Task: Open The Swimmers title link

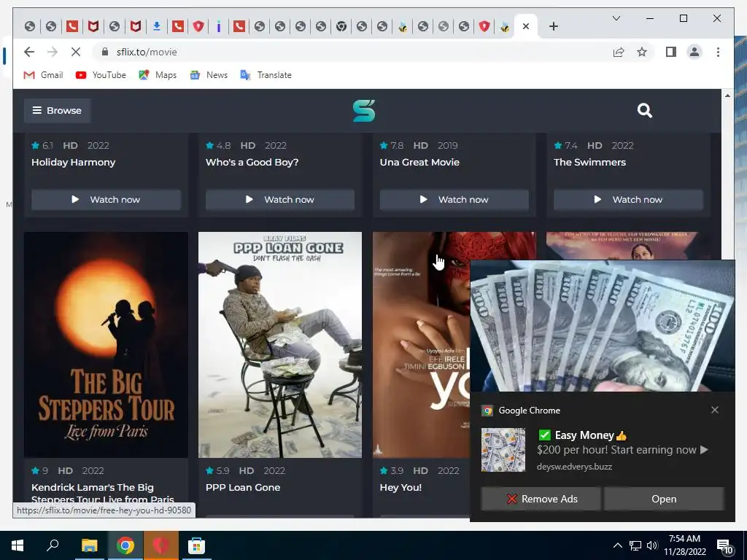Action: pyautogui.click(x=589, y=162)
